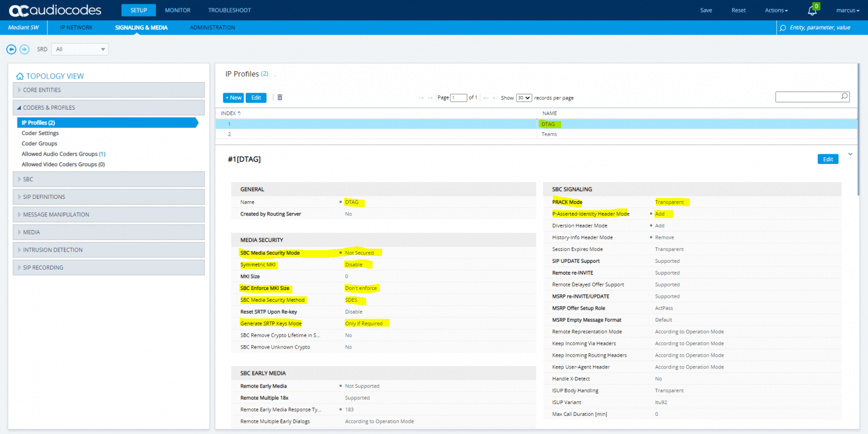Switch to the MONITOR tab
868x434 pixels.
(177, 10)
